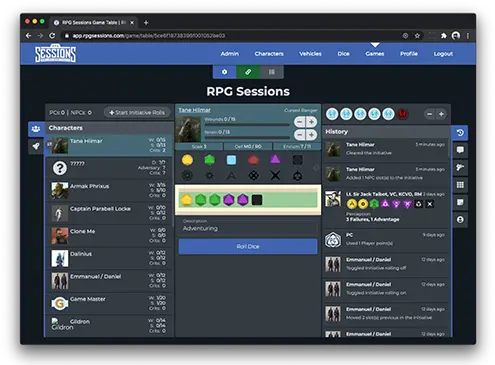Go to the Dice menu item
The image size is (495, 365).
(343, 54)
